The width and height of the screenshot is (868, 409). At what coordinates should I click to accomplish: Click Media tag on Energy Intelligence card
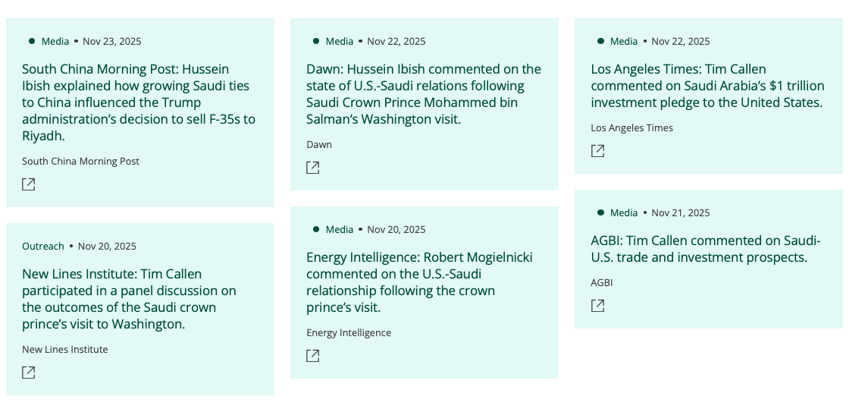click(x=340, y=229)
